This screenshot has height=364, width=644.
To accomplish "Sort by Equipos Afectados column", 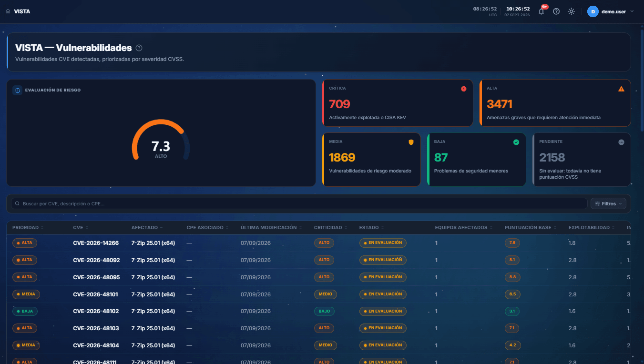I will coord(464,228).
